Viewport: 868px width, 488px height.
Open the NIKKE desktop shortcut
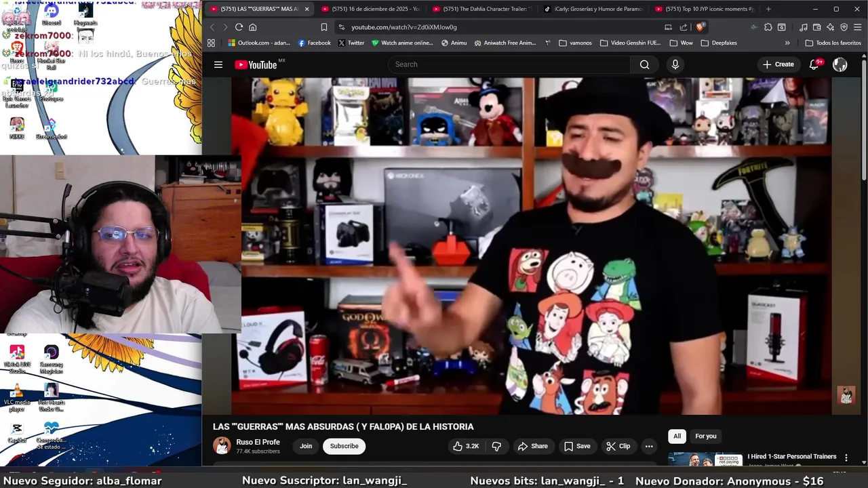(17, 129)
